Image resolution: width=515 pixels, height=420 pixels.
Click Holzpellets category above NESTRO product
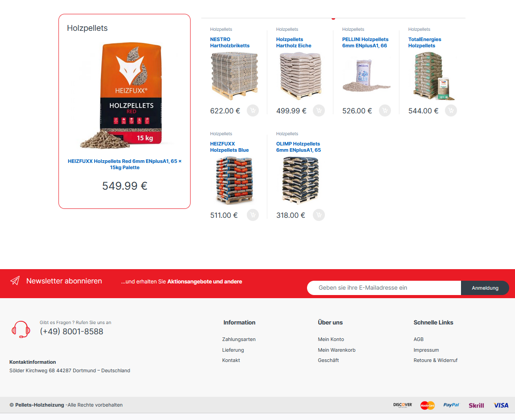221,29
